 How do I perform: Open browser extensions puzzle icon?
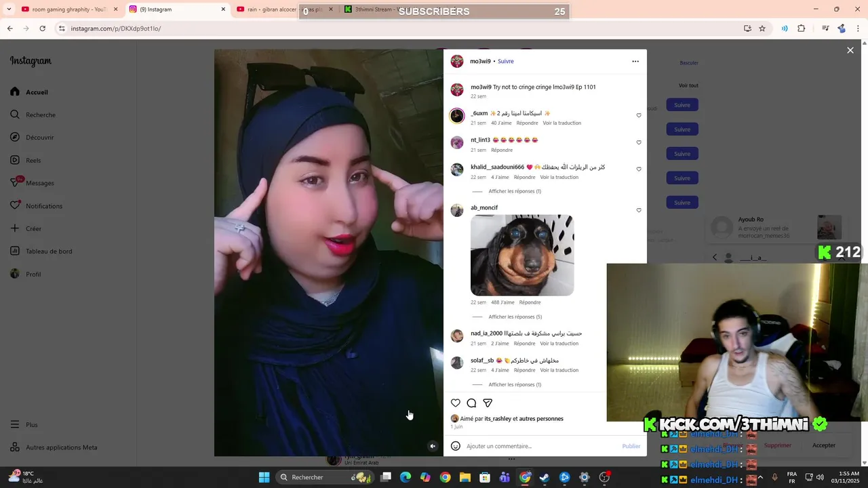point(802,28)
